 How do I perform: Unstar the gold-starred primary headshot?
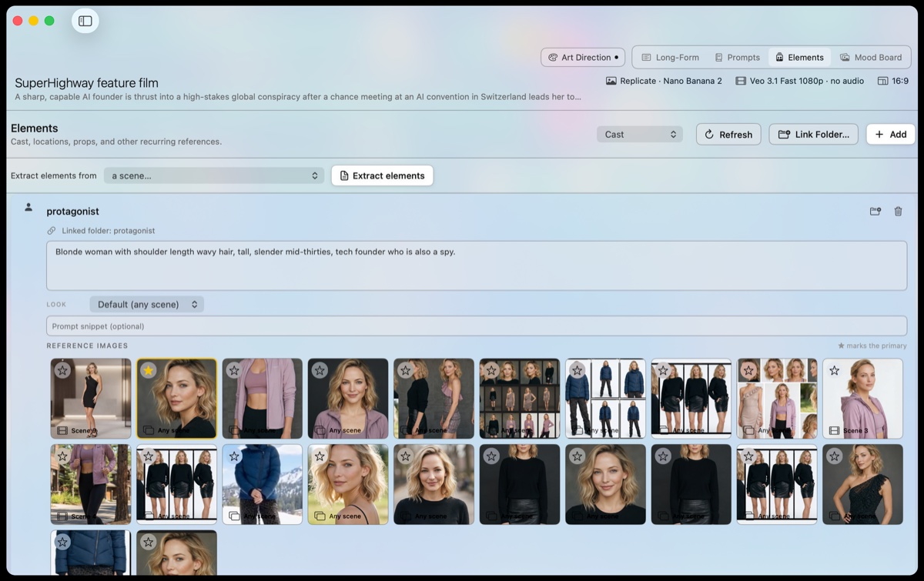pos(149,371)
